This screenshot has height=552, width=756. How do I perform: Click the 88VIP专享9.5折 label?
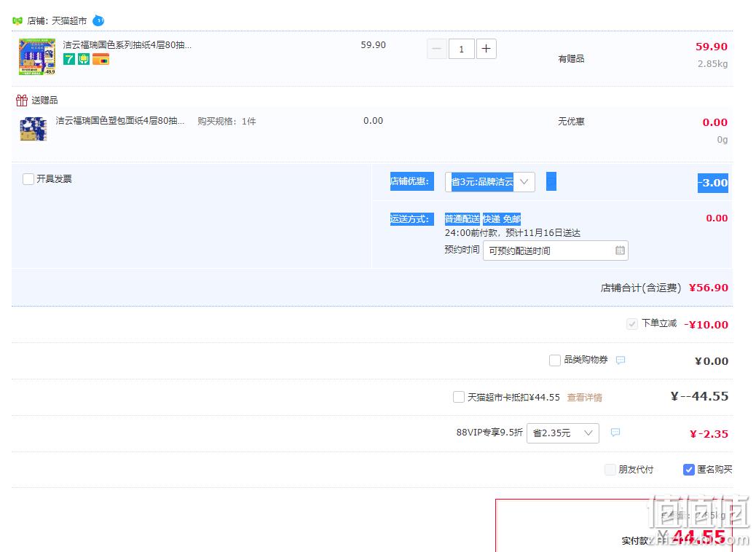489,433
